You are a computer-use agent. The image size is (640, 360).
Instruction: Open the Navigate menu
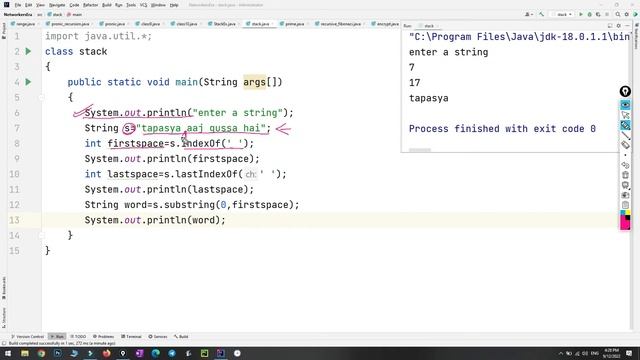[x=57, y=5]
